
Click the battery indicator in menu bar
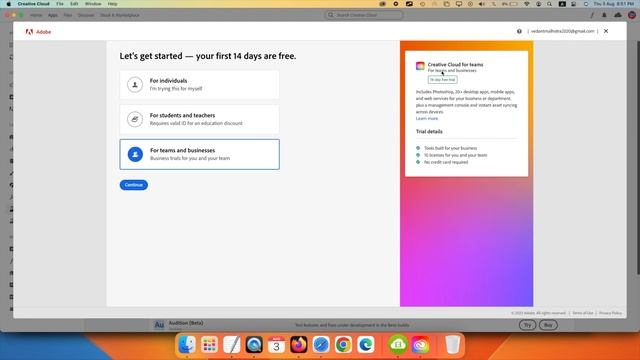tap(510, 4)
